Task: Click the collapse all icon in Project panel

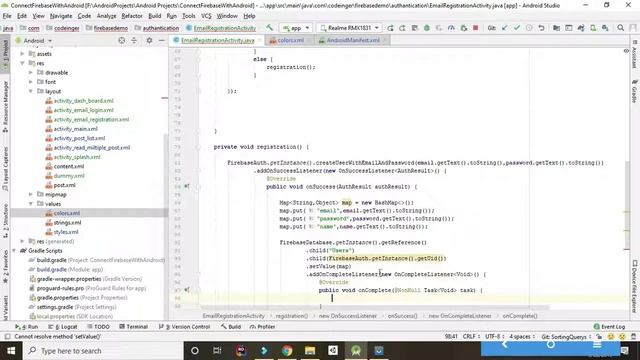Action: point(134,40)
